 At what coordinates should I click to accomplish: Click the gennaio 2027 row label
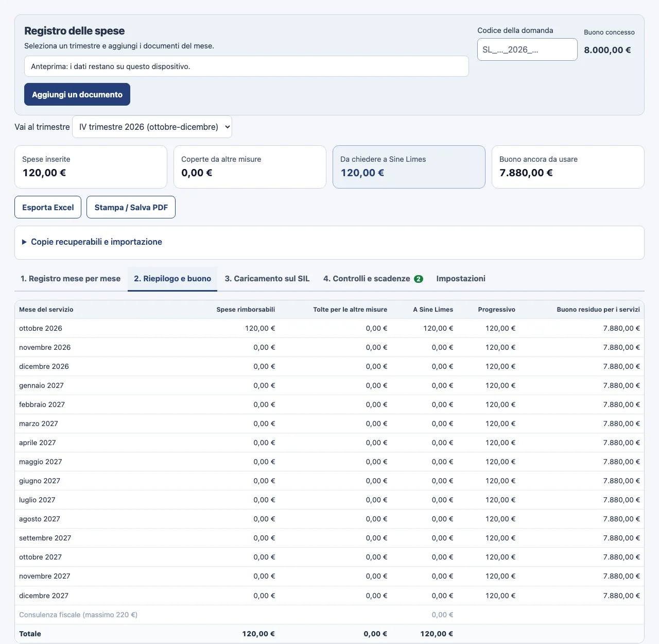41,385
